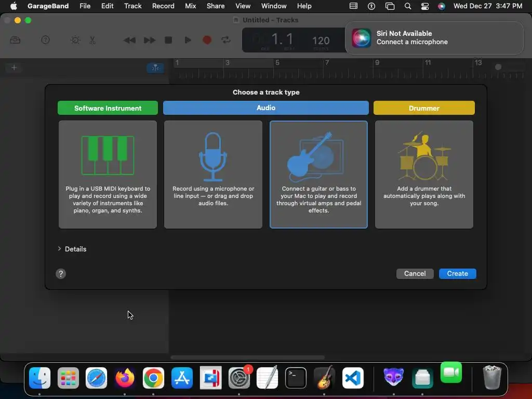Start playback with Play button
This screenshot has height=399, width=532.
coord(188,40)
